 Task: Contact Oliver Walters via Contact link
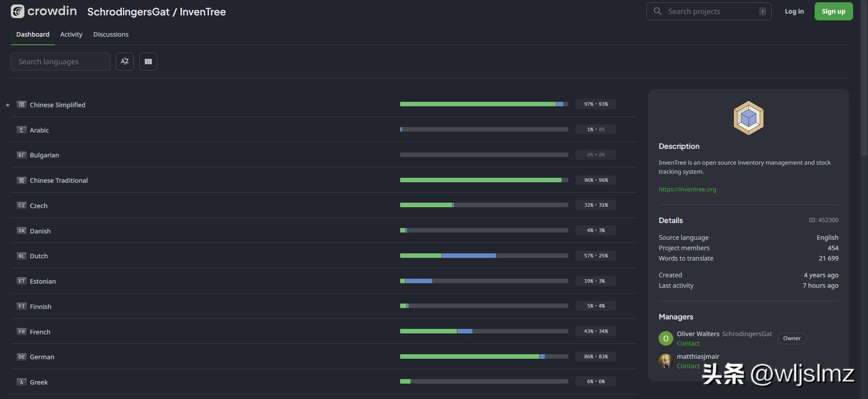pyautogui.click(x=688, y=343)
